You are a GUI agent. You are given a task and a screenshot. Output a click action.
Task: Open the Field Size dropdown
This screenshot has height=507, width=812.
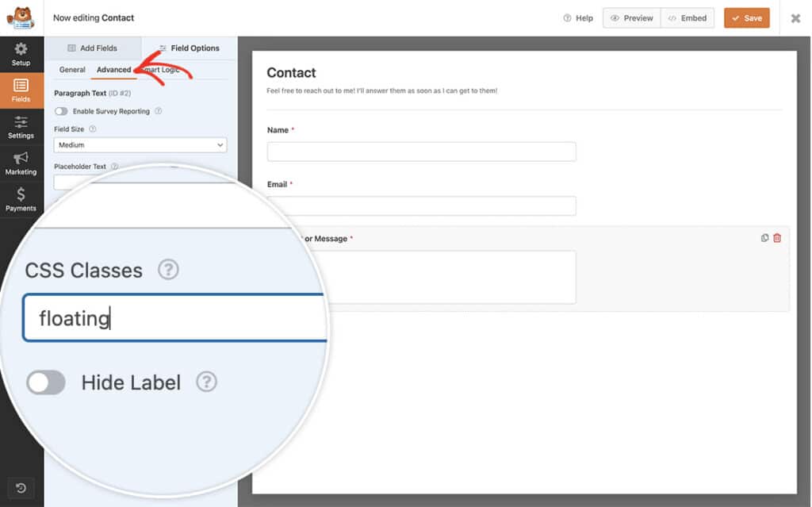(140, 145)
